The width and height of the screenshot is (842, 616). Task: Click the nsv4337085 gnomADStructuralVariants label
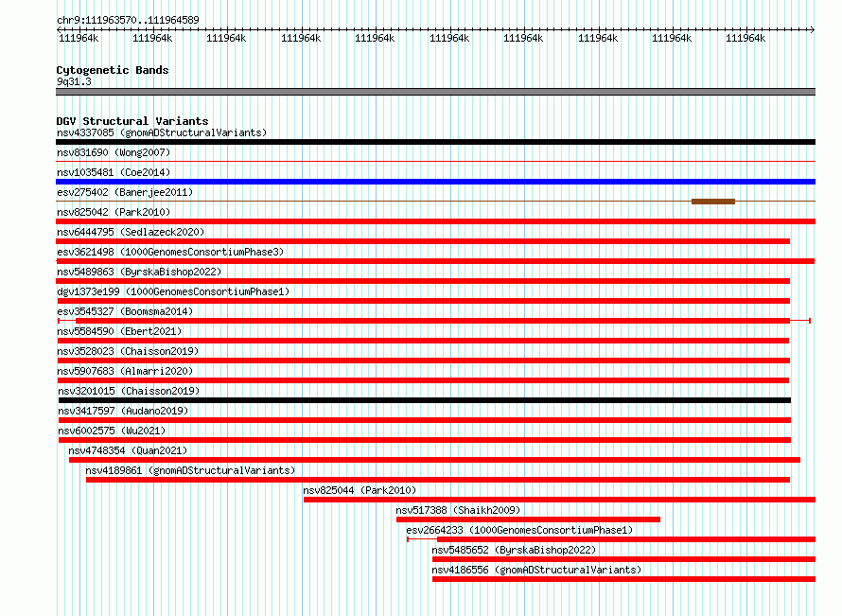click(x=162, y=132)
